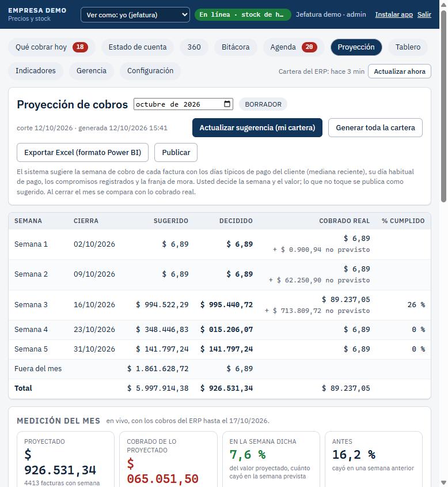Click the suggested value '$ 348.446,83'

[162, 330]
